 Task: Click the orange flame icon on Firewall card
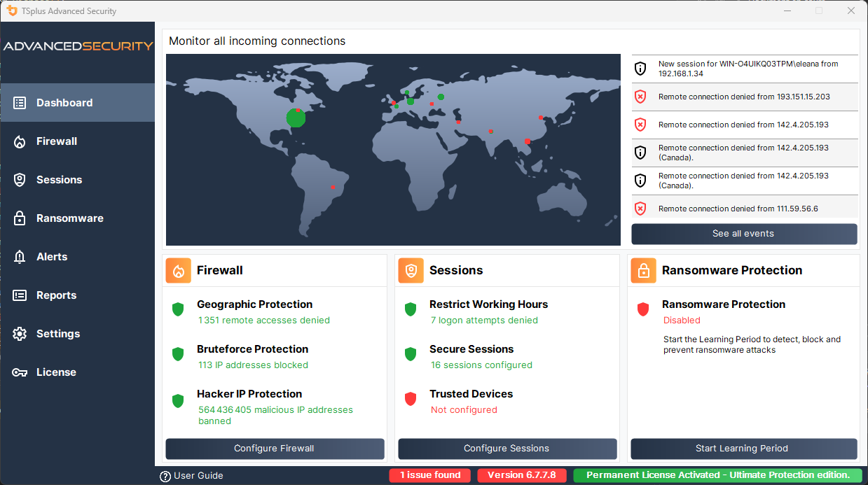178,270
